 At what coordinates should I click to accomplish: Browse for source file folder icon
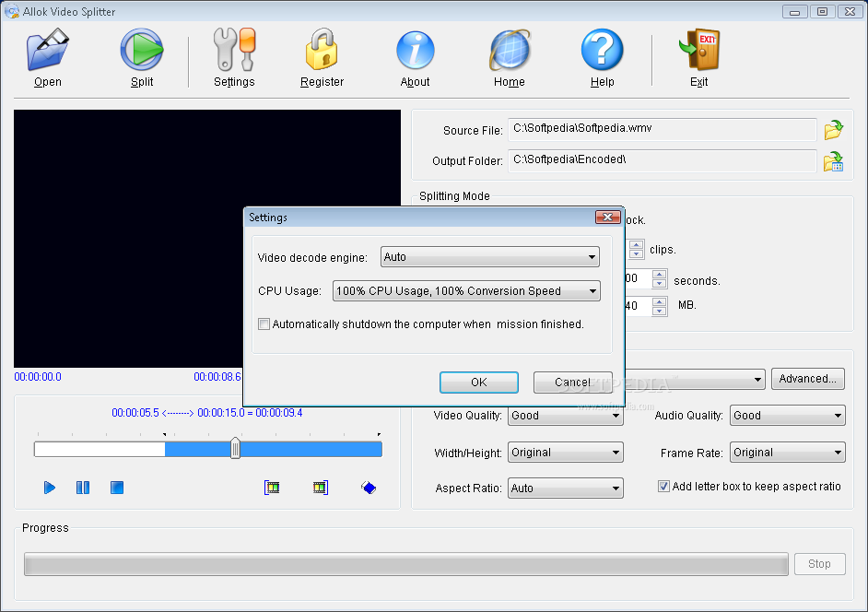point(833,130)
